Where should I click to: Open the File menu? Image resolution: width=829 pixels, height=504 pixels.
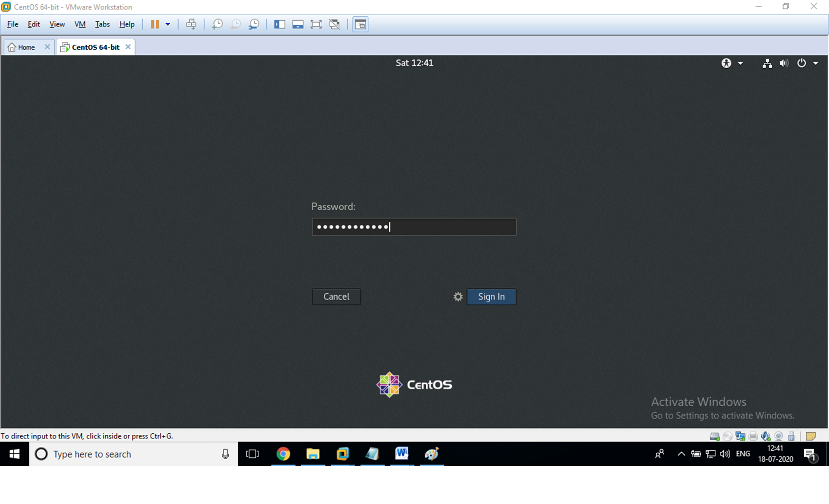(x=13, y=24)
